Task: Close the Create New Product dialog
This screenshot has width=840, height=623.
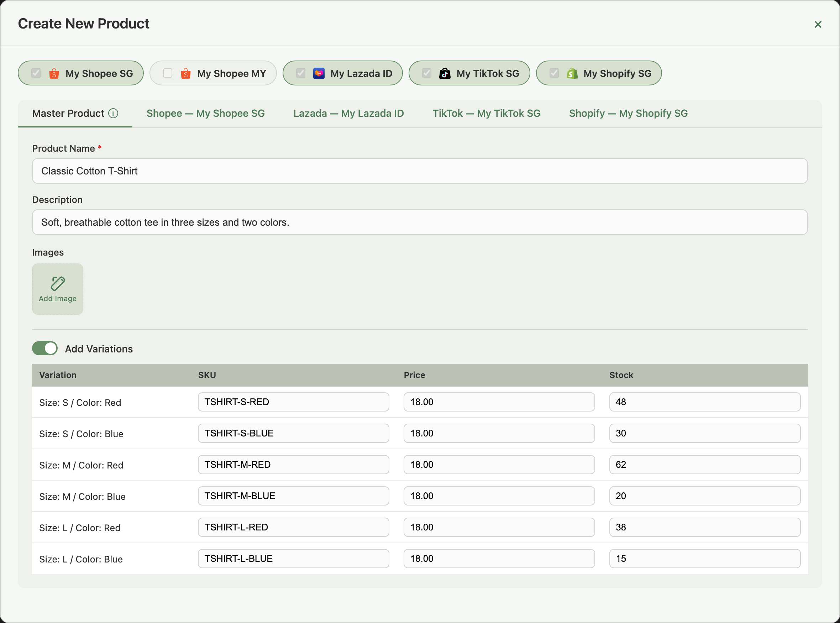Action: click(818, 25)
